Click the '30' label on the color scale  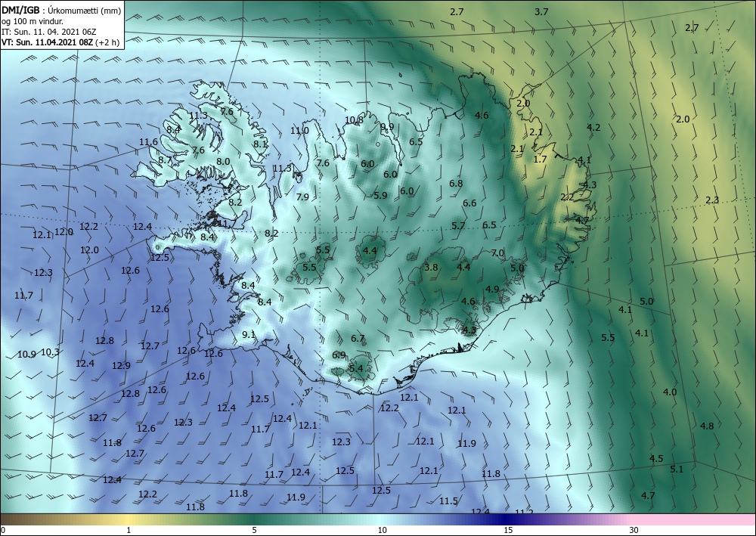click(x=634, y=530)
